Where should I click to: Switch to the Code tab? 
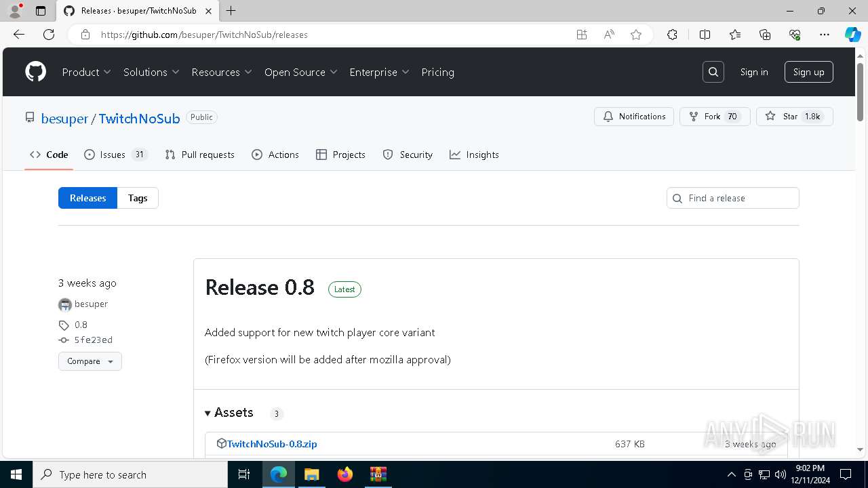(x=49, y=155)
